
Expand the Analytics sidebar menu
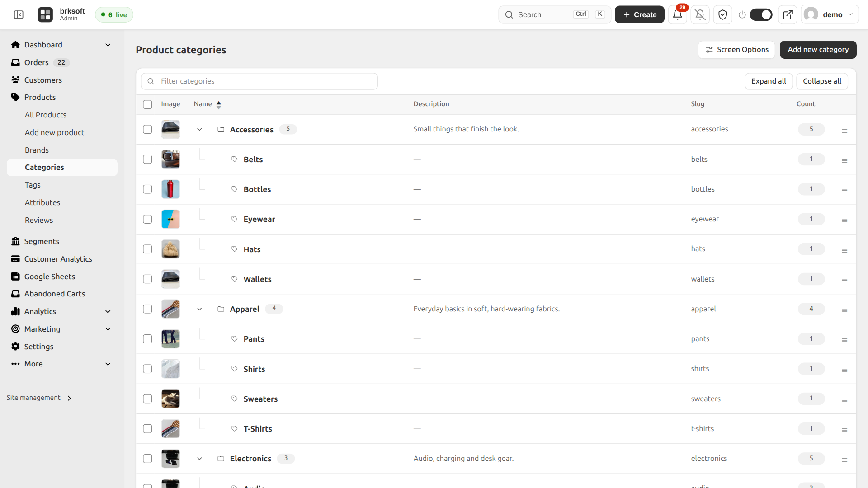[108, 311]
